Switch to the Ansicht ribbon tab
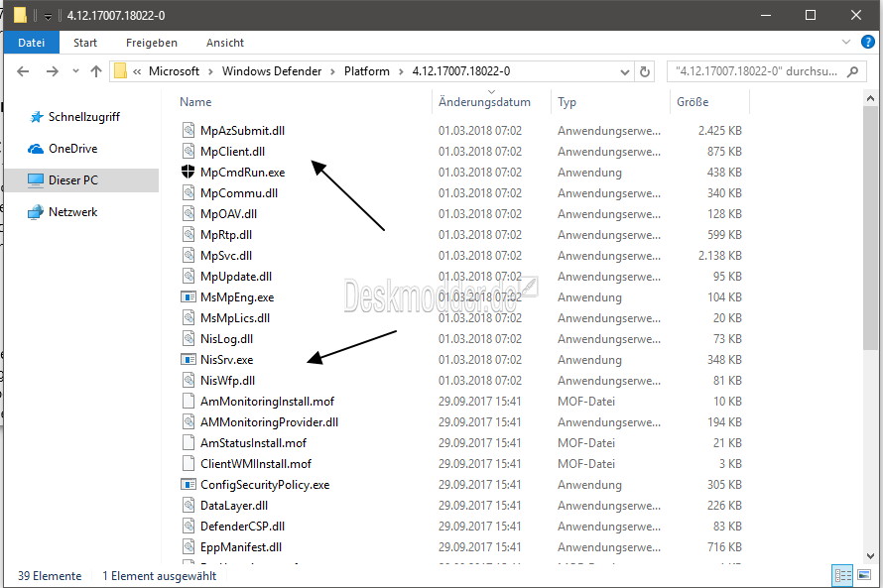The height and width of the screenshot is (588, 883). tap(224, 43)
